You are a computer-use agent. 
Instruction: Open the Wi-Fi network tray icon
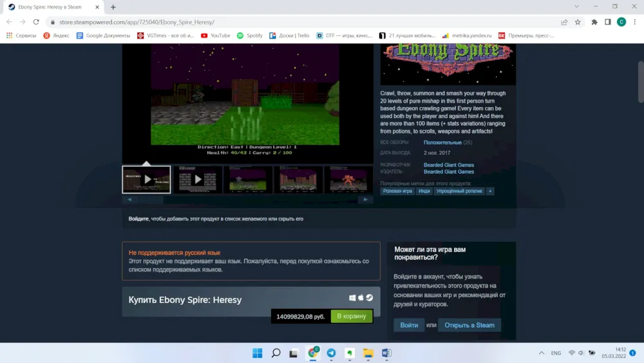tap(572, 353)
